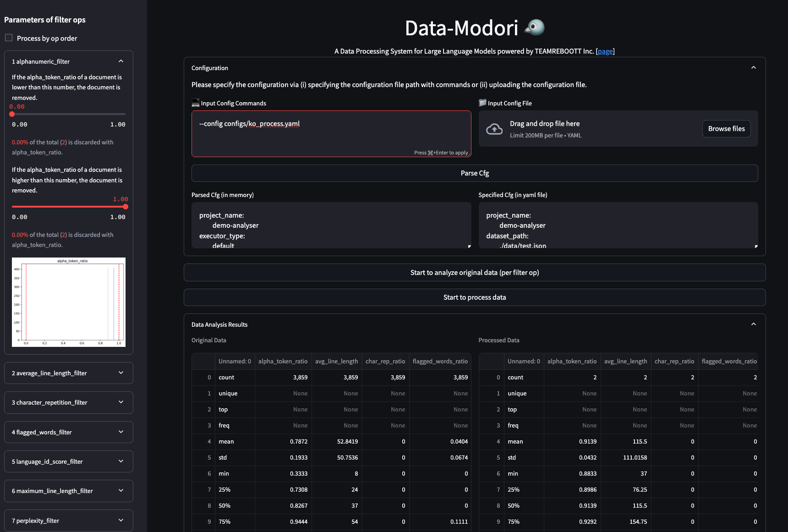Image resolution: width=788 pixels, height=532 pixels.
Task: Click the alpha_token_ratio column header in Original Data
Action: click(x=283, y=362)
